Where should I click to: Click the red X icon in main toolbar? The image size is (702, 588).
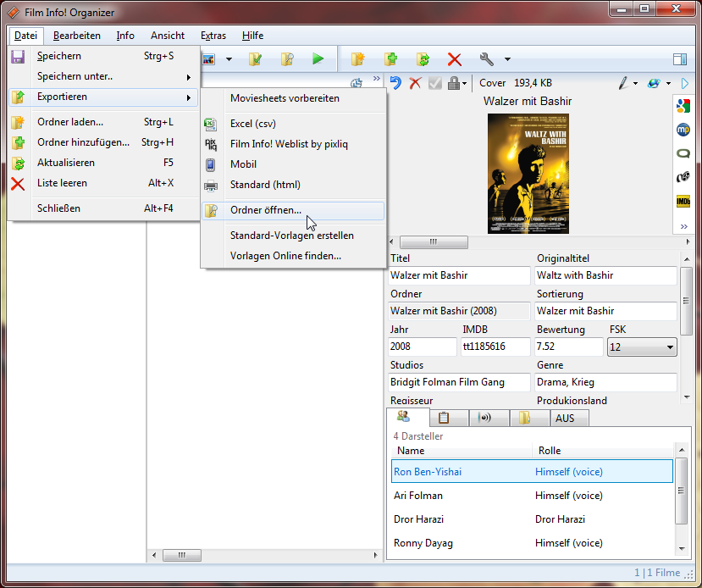(x=455, y=59)
